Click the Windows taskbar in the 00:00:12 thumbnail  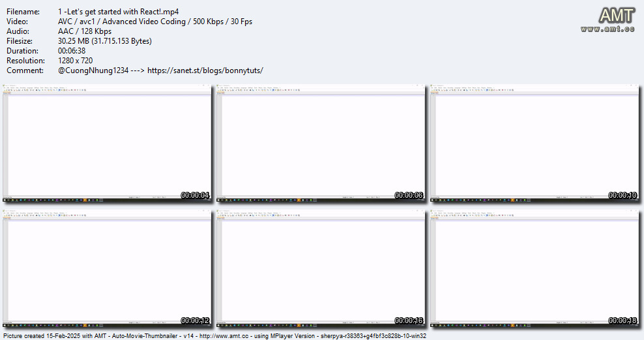point(107,326)
